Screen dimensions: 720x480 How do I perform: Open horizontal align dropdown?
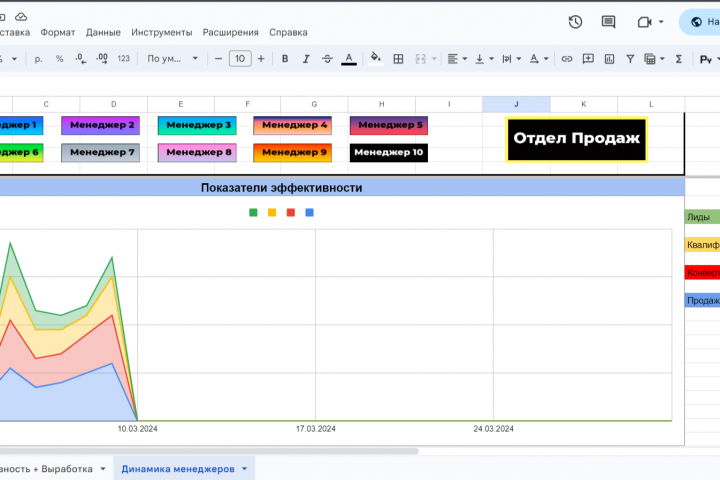click(456, 59)
